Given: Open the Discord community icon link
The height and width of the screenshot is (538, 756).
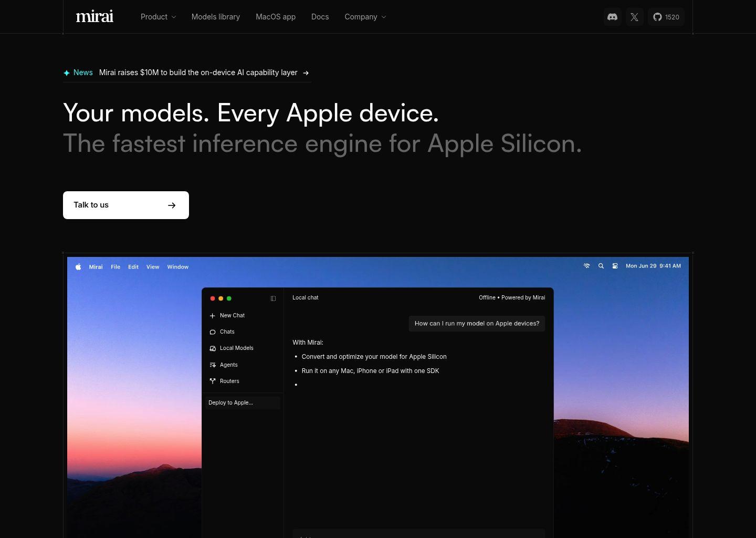Looking at the screenshot, I should (612, 17).
